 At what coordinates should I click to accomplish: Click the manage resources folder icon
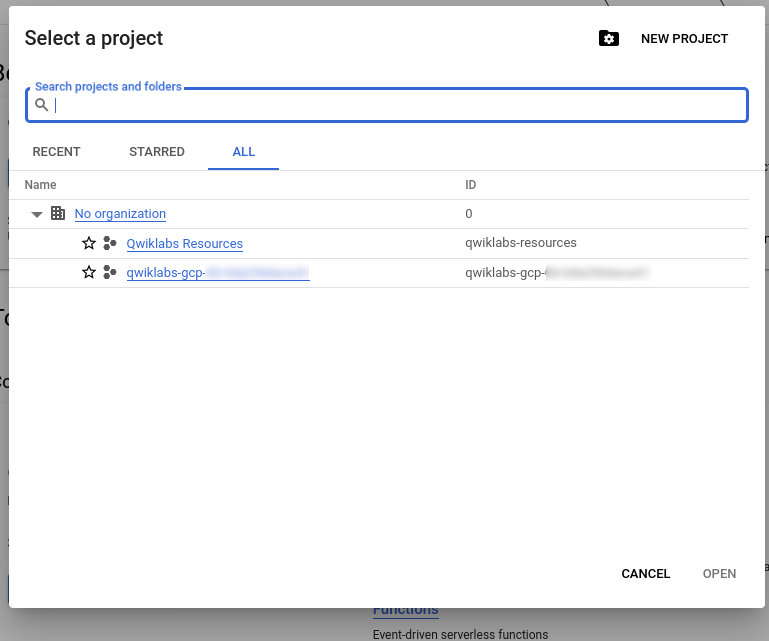click(609, 38)
